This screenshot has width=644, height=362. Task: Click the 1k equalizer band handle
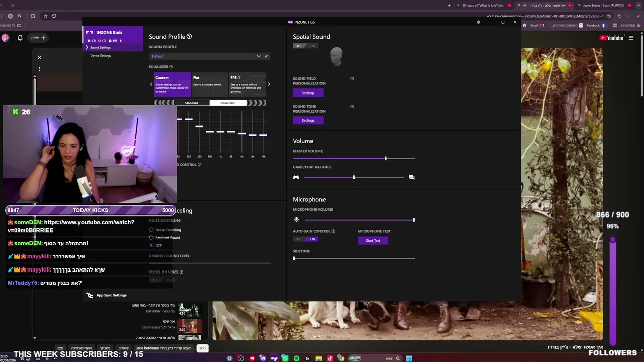[x=220, y=132]
